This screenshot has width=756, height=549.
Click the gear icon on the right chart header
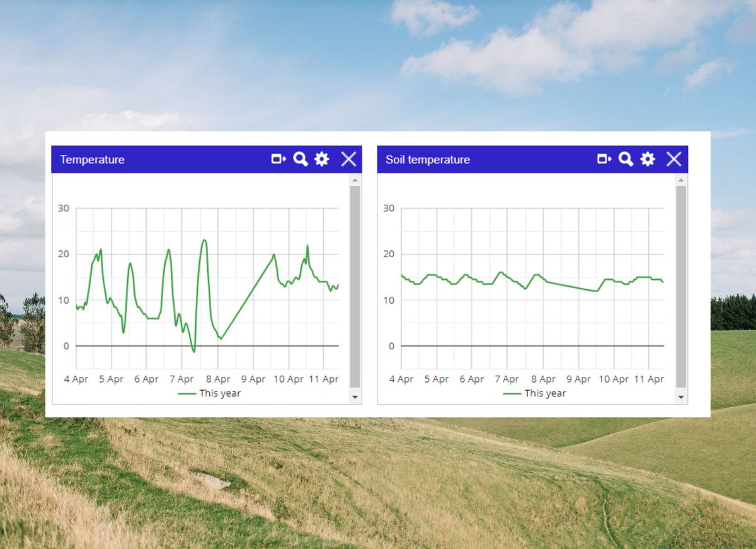point(646,159)
